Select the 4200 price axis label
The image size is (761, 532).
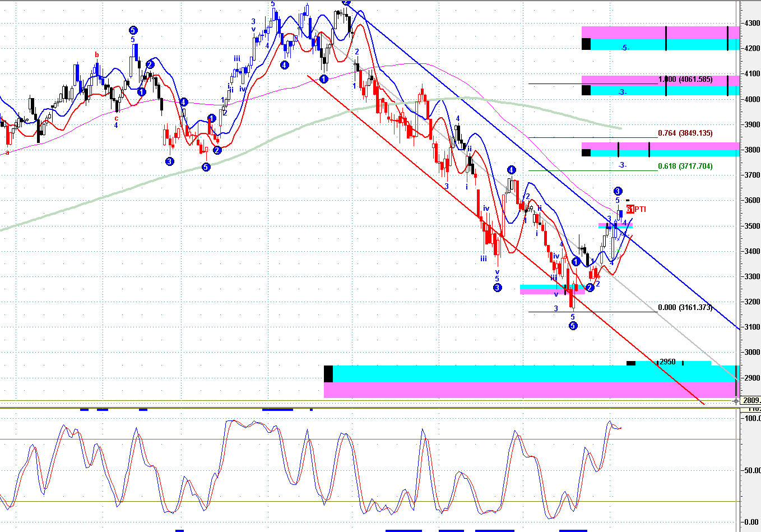[x=752, y=49]
